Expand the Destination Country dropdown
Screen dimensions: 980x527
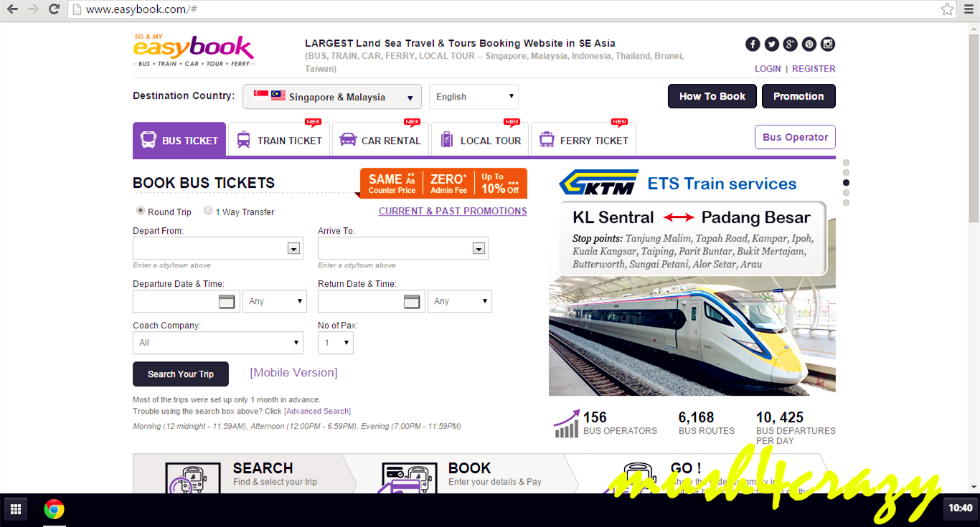332,97
